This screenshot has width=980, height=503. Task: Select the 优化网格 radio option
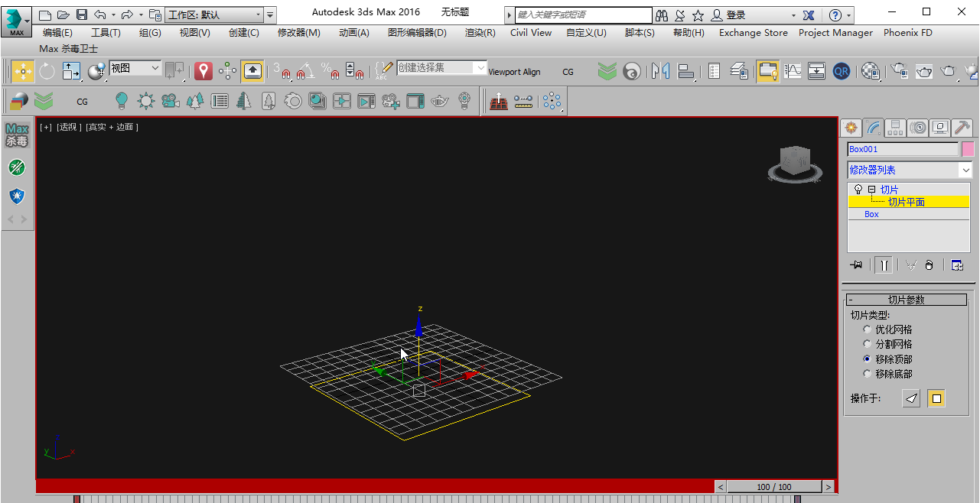[867, 329]
